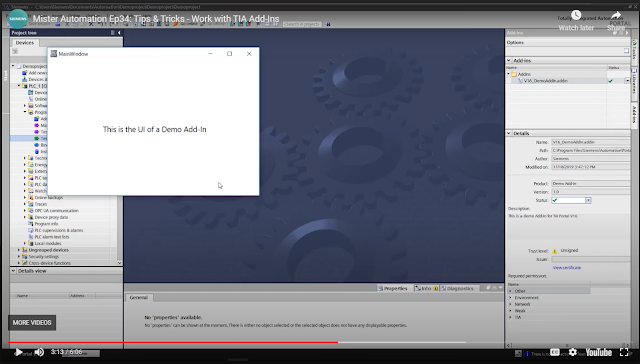
Task: Open the Properties inspector tab
Action: [392, 288]
